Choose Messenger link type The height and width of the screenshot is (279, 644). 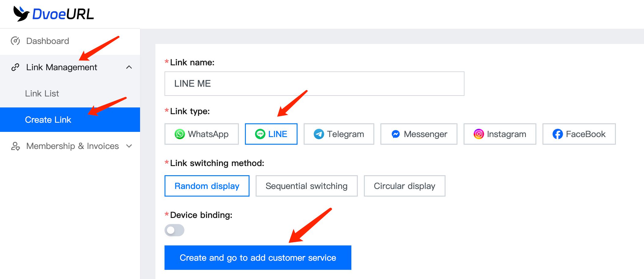point(419,134)
